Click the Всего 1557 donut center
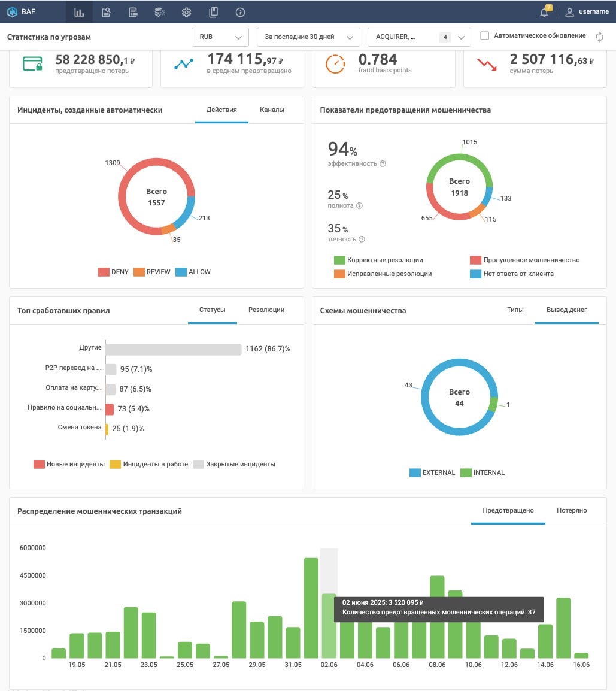This screenshot has height=691, width=616. point(156,197)
